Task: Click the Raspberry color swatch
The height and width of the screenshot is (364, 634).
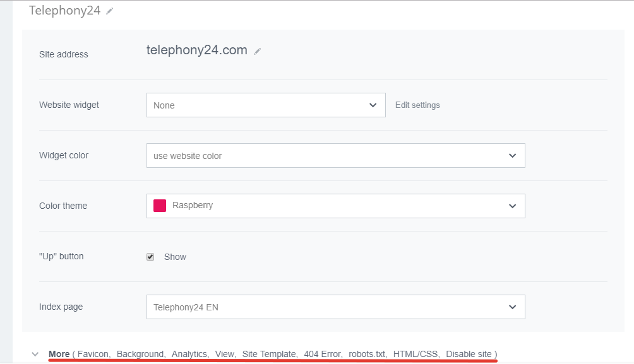Action: point(160,206)
